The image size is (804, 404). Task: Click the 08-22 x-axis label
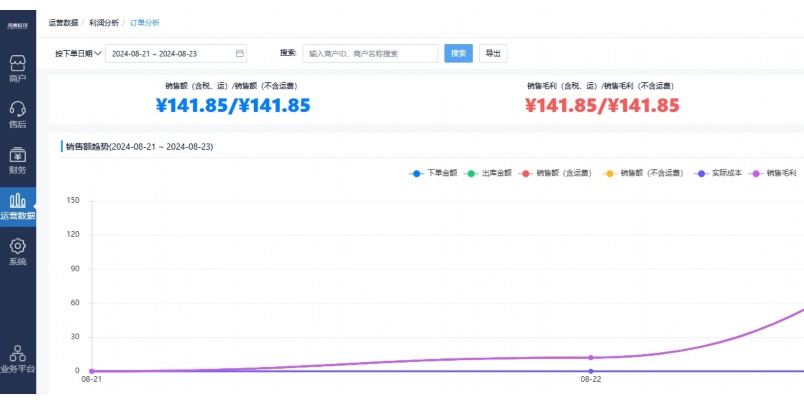point(591,380)
